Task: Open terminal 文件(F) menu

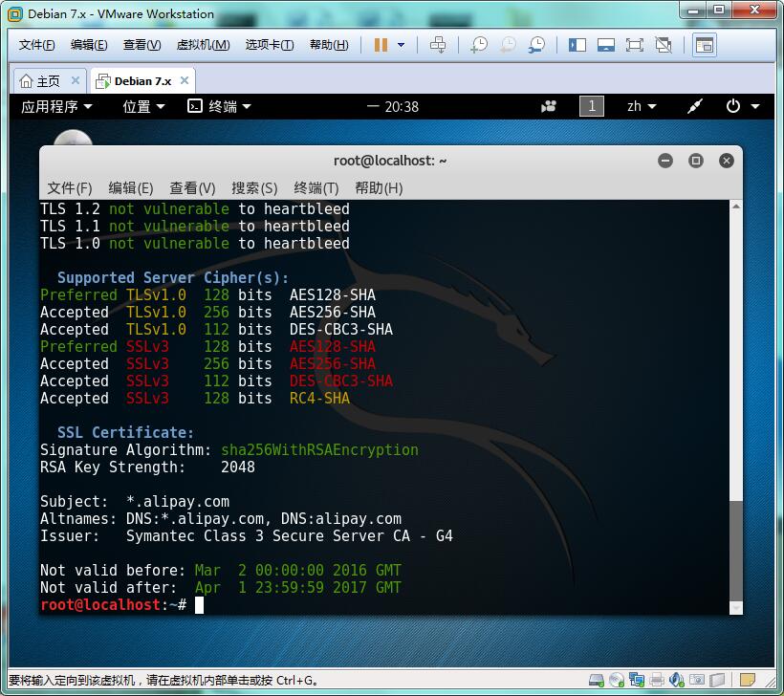Action: (70, 188)
